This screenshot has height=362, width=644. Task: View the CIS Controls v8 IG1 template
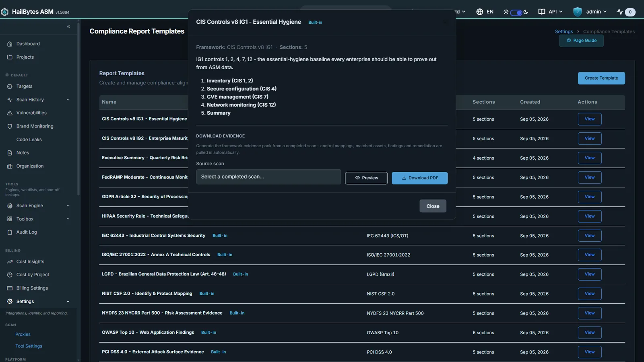(590, 119)
